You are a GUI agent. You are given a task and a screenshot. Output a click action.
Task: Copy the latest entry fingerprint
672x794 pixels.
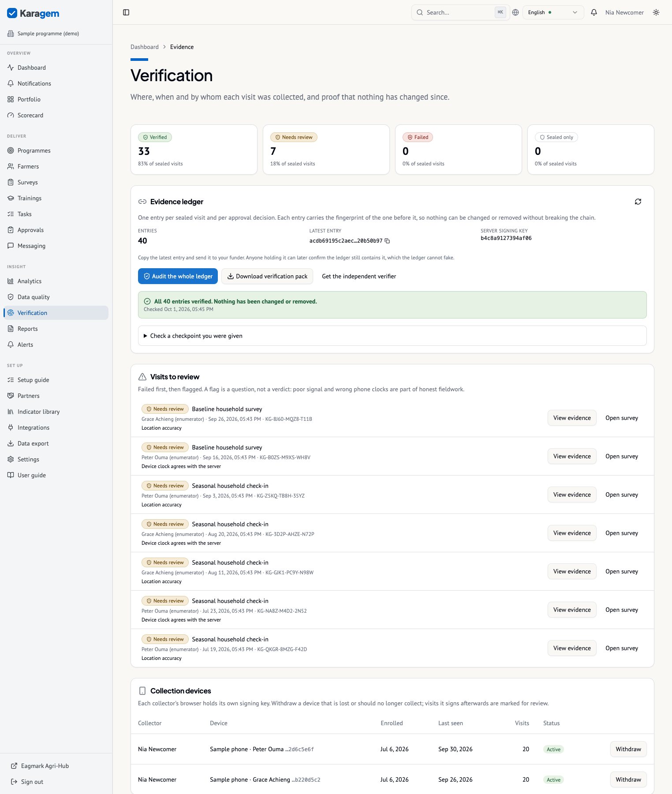pyautogui.click(x=387, y=241)
